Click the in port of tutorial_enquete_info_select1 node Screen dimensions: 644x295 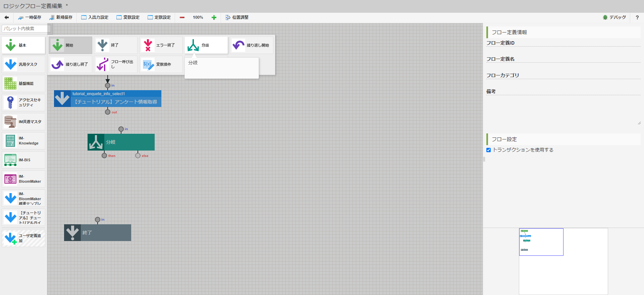tap(108, 85)
